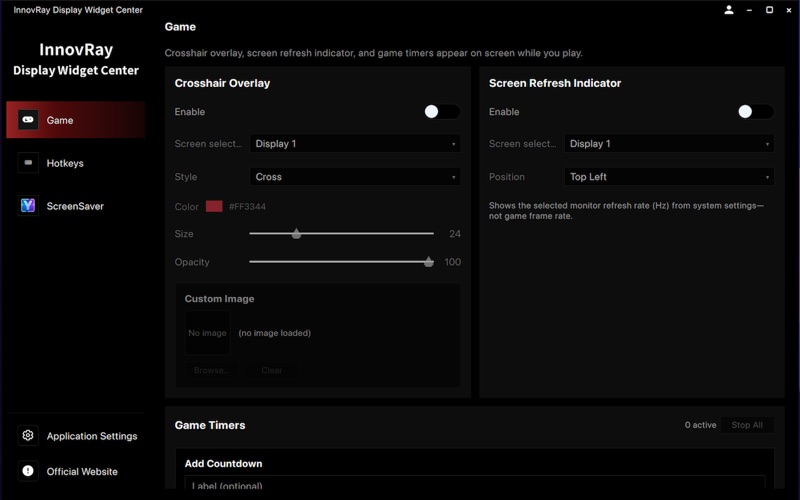Click the Crosshair Overlay heading
The height and width of the screenshot is (500, 800).
click(222, 83)
